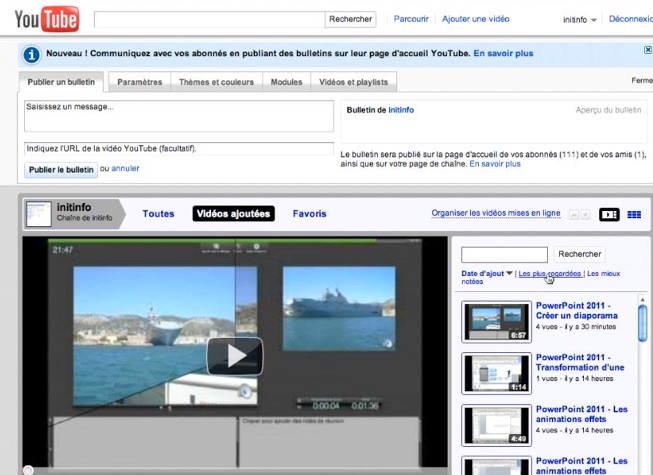Viewport: 653px width, 475px height.
Task: Click the Fermer link at right
Action: coord(642,80)
